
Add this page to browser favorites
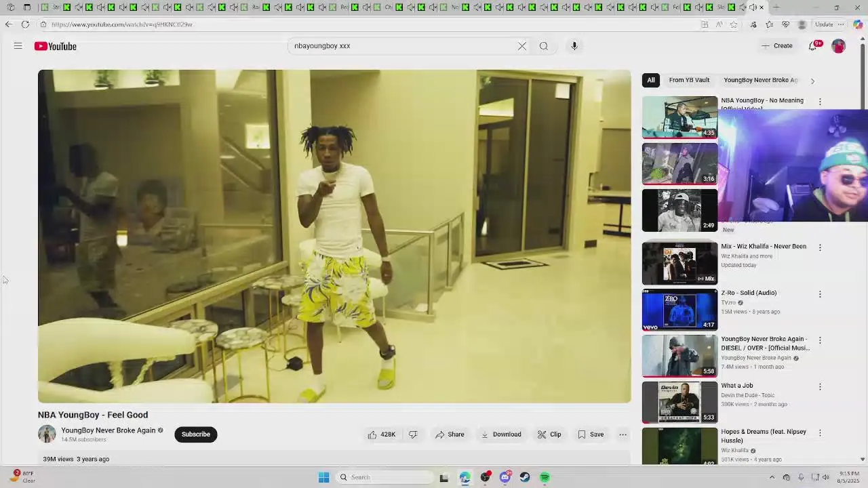point(733,24)
